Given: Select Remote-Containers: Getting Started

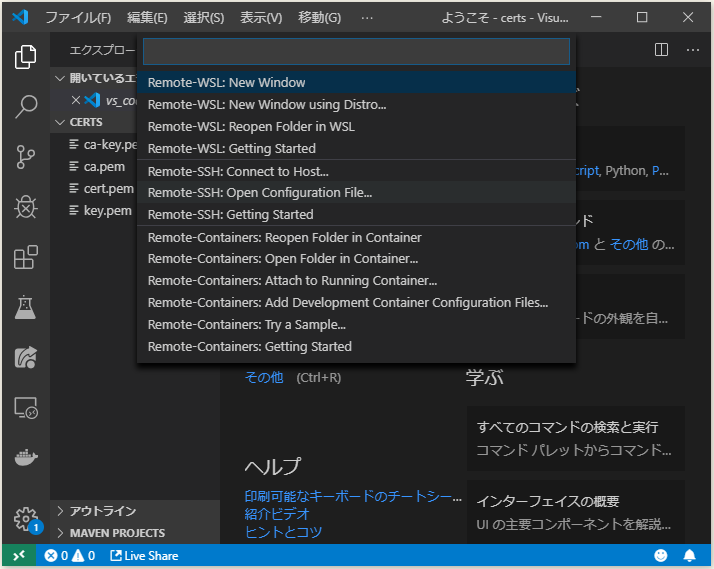Looking at the screenshot, I should 356,346.
